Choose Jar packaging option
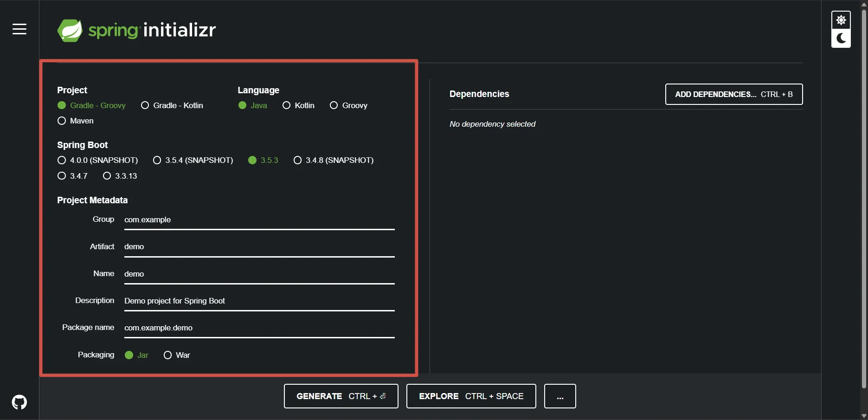The image size is (868, 420). [137, 355]
